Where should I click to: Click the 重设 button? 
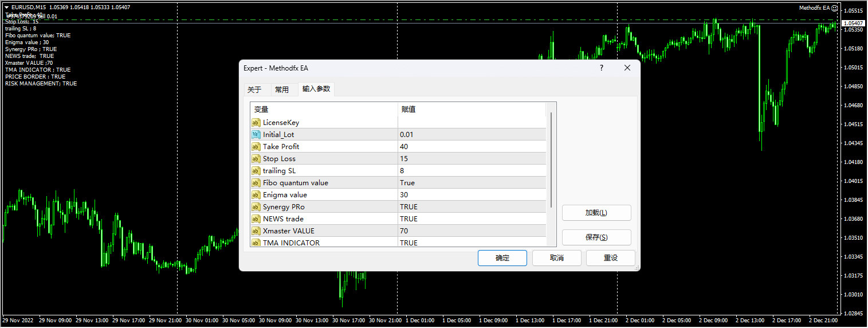tap(611, 258)
